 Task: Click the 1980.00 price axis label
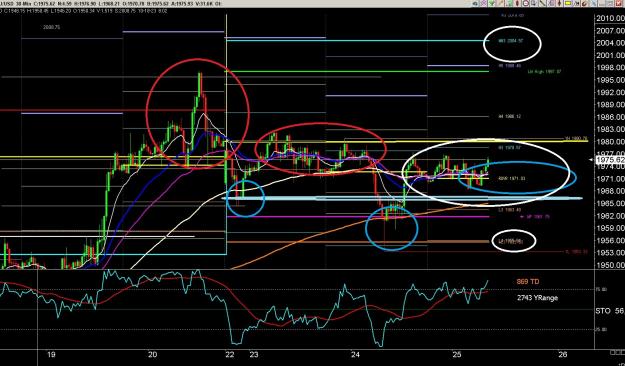coord(610,142)
